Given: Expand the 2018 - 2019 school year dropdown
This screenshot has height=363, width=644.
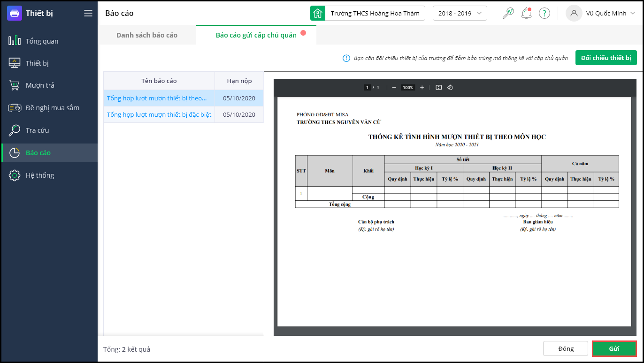Looking at the screenshot, I should [460, 13].
